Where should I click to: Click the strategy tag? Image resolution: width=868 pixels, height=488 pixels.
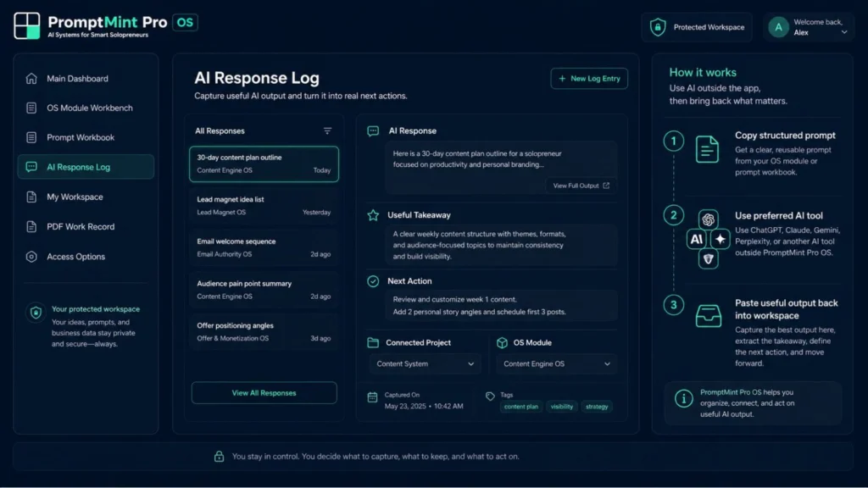[597, 406]
